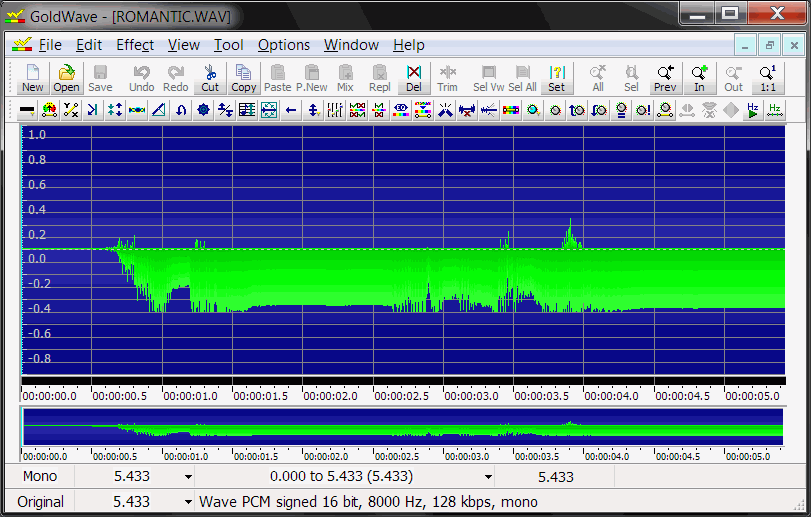
Task: Cut the selection using the scissors icon
Action: click(x=210, y=78)
